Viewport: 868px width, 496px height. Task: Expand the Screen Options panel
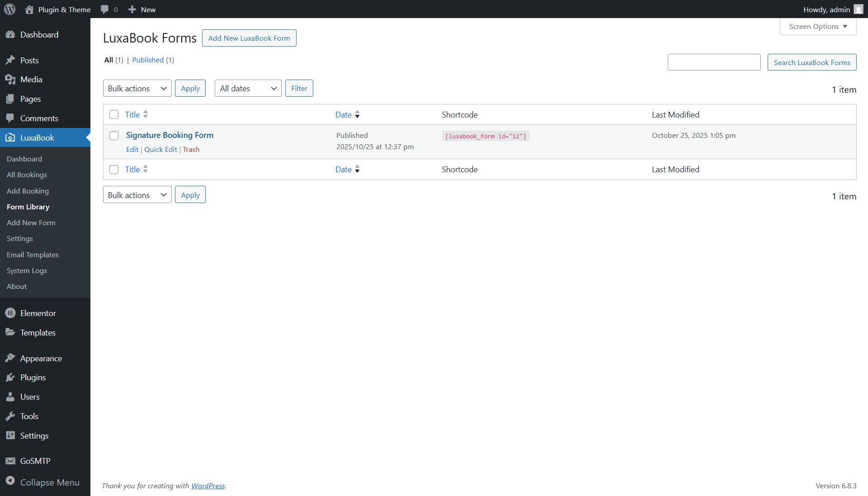[x=817, y=27]
